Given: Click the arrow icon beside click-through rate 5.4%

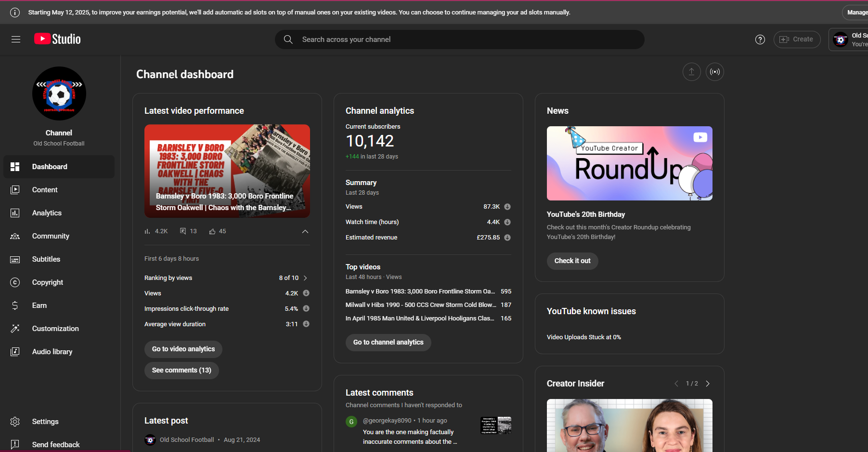Looking at the screenshot, I should [306, 308].
